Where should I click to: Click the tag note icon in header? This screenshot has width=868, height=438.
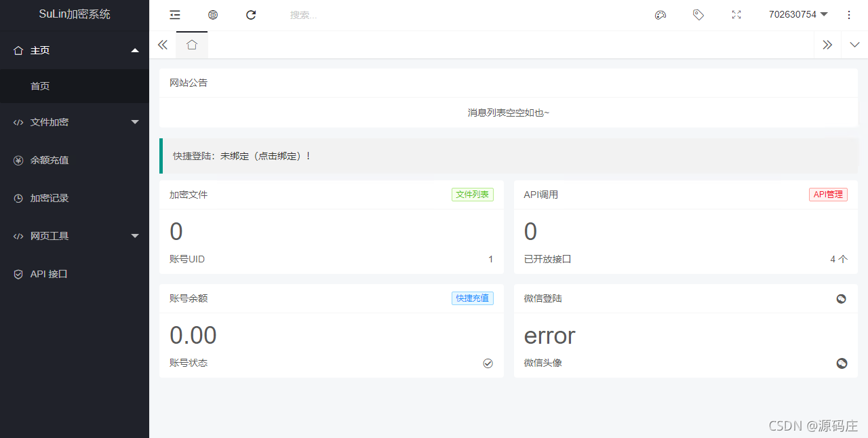click(x=698, y=15)
